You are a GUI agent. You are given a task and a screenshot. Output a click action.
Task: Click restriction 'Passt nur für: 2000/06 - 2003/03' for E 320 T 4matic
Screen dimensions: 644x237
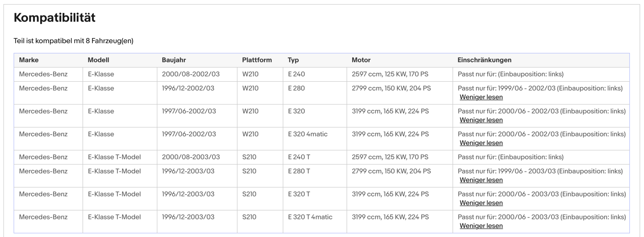click(542, 217)
